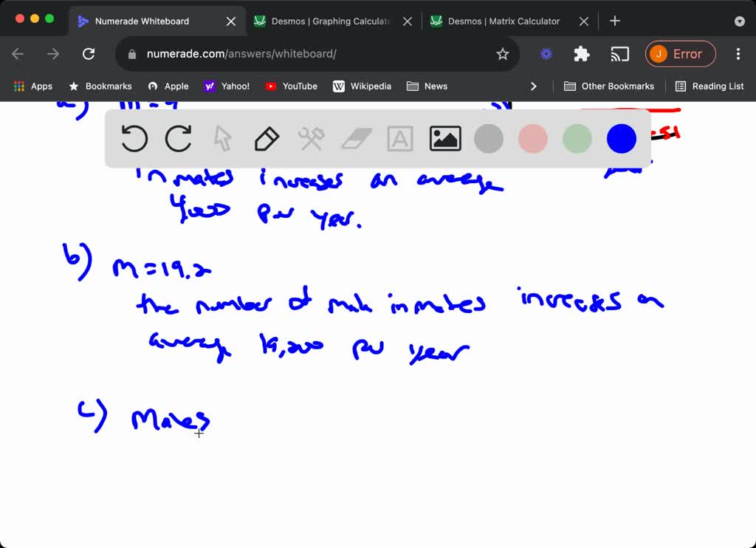Click the redo arrow in whiteboard toolbar
Image resolution: width=756 pixels, height=548 pixels.
(179, 139)
